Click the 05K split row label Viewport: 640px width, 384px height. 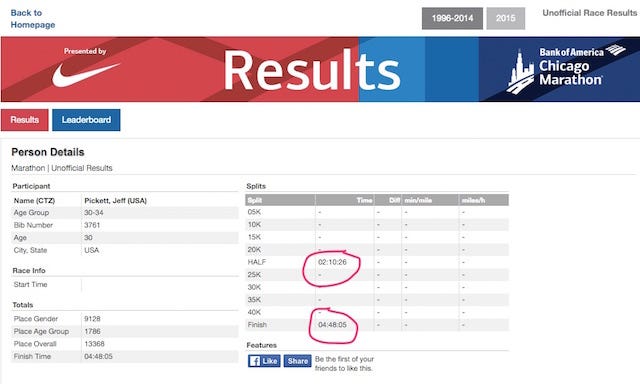pos(254,212)
